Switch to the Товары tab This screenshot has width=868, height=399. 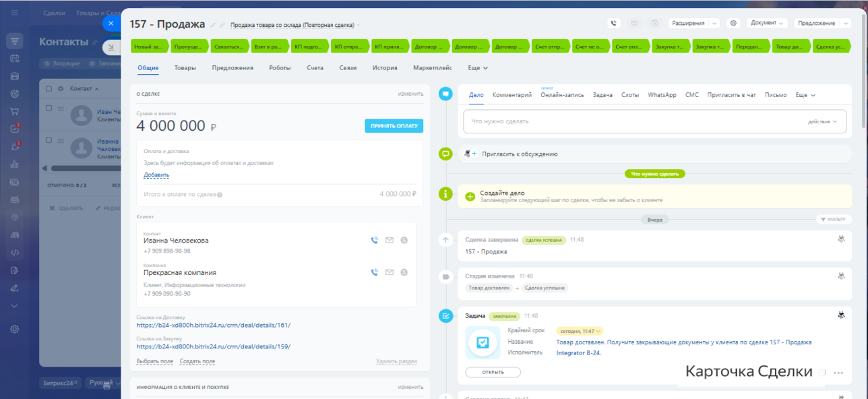tap(185, 68)
